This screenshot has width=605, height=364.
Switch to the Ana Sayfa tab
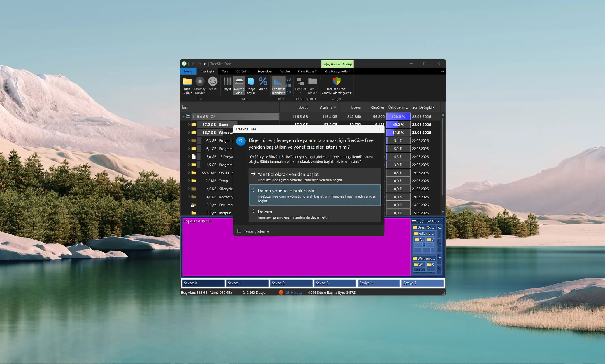(207, 71)
